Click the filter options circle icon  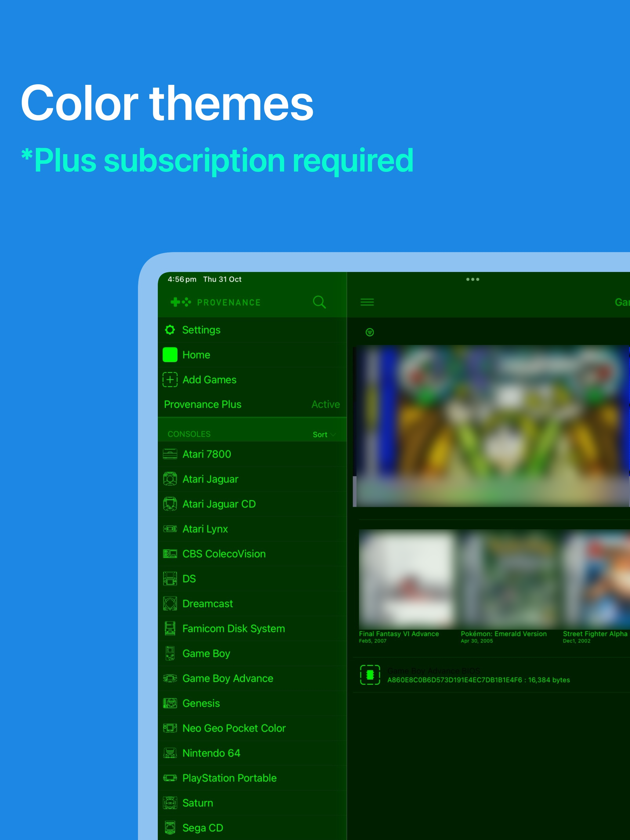click(370, 332)
